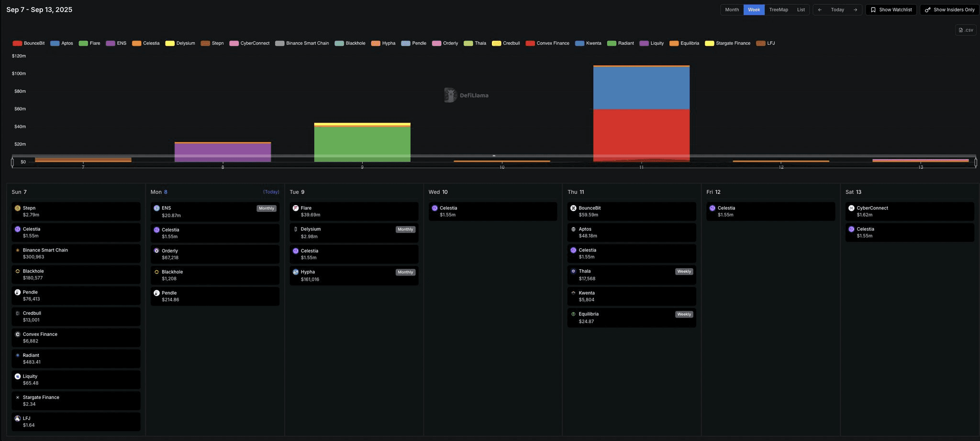Click the ENS token icon on Monday
Image resolution: width=980 pixels, height=441 pixels.
click(x=156, y=208)
